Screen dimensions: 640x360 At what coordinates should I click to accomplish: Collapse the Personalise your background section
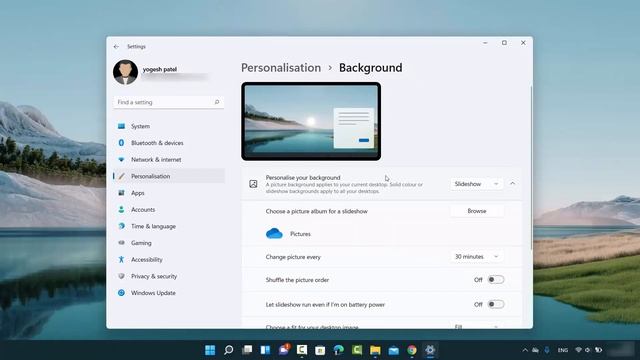pyautogui.click(x=513, y=184)
